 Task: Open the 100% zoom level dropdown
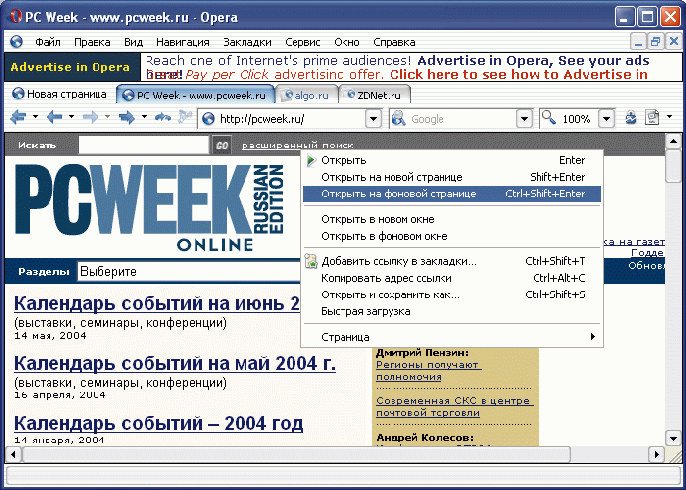(607, 119)
